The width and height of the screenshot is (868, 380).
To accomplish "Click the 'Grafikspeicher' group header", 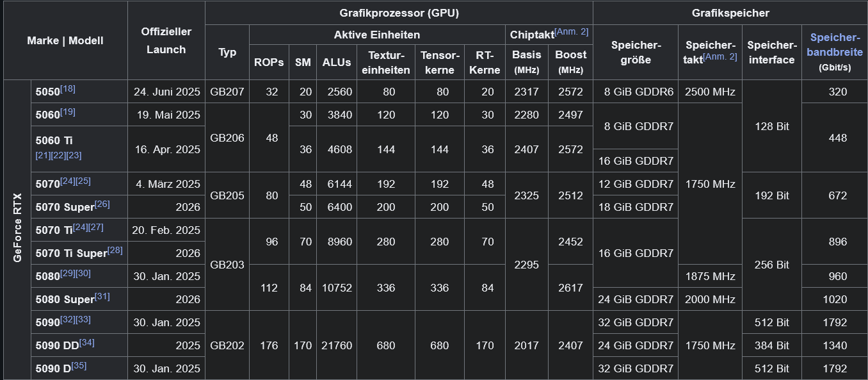I will [730, 12].
